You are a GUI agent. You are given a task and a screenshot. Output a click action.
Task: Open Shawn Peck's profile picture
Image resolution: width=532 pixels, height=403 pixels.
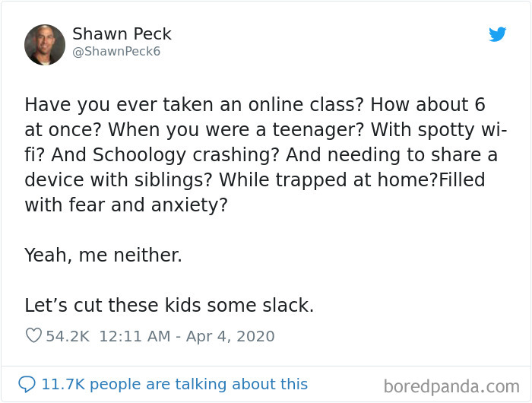coord(45,44)
